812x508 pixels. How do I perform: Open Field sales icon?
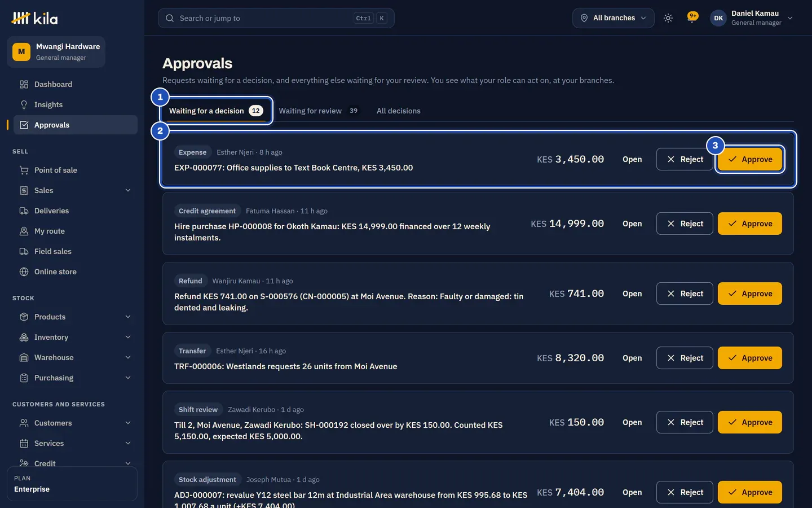click(x=24, y=251)
